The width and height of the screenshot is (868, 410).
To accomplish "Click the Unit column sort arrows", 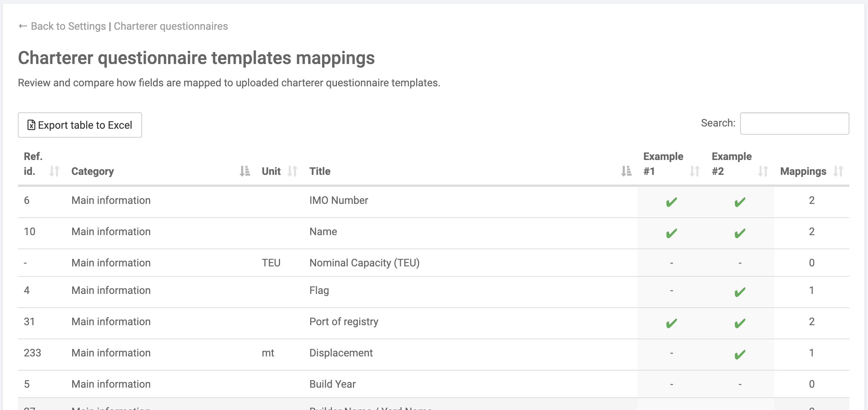I will point(292,171).
